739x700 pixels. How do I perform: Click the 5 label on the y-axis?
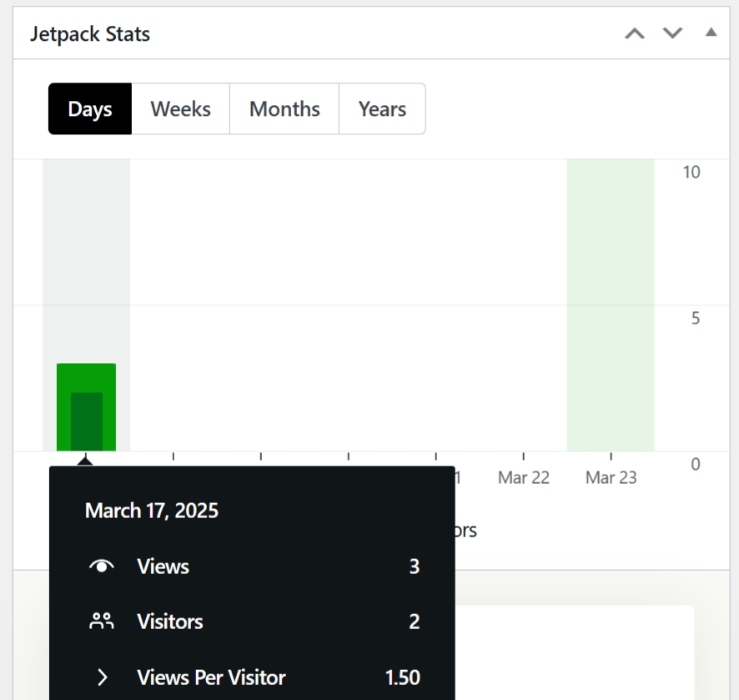(696, 318)
